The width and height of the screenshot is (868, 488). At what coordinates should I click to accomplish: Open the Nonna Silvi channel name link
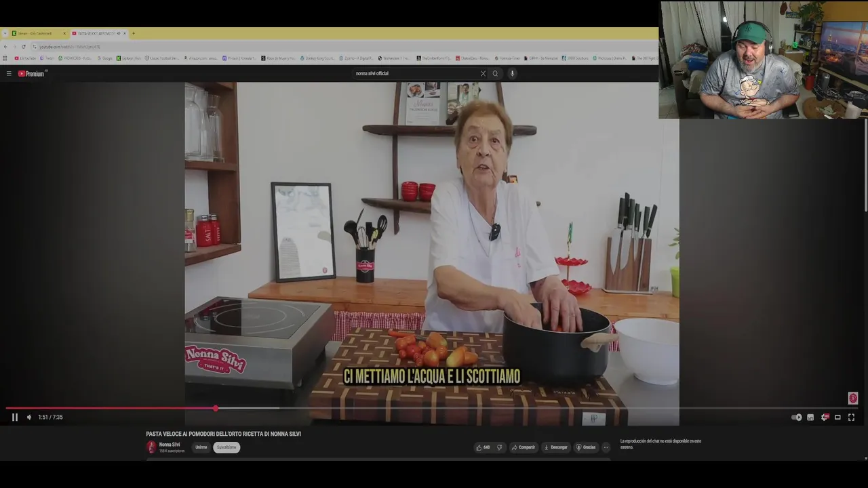point(170,445)
